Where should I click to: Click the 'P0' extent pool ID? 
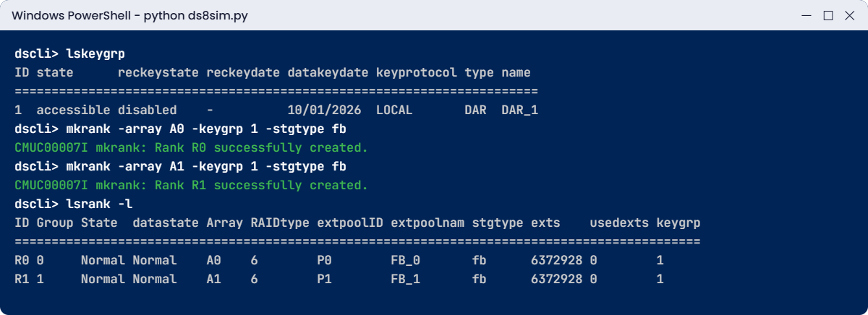pyautogui.click(x=324, y=260)
